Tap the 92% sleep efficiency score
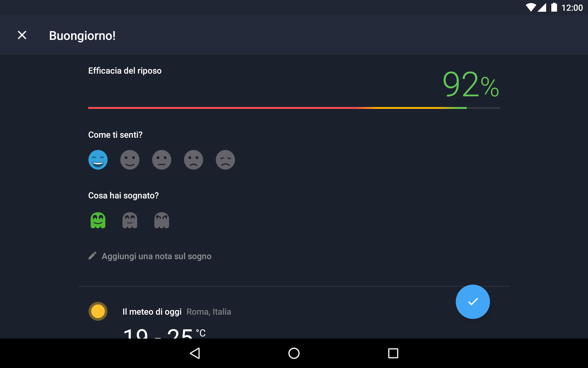This screenshot has height=368, width=588. click(x=471, y=84)
